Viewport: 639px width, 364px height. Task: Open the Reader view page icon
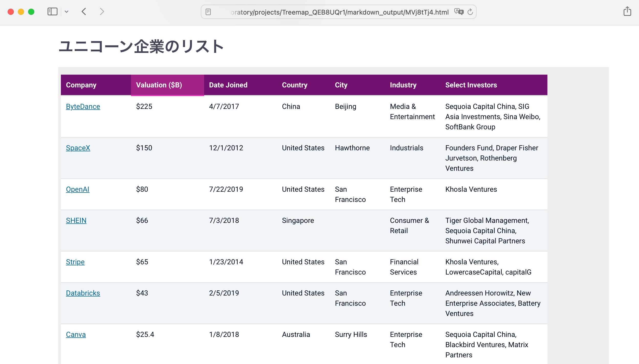click(x=208, y=12)
